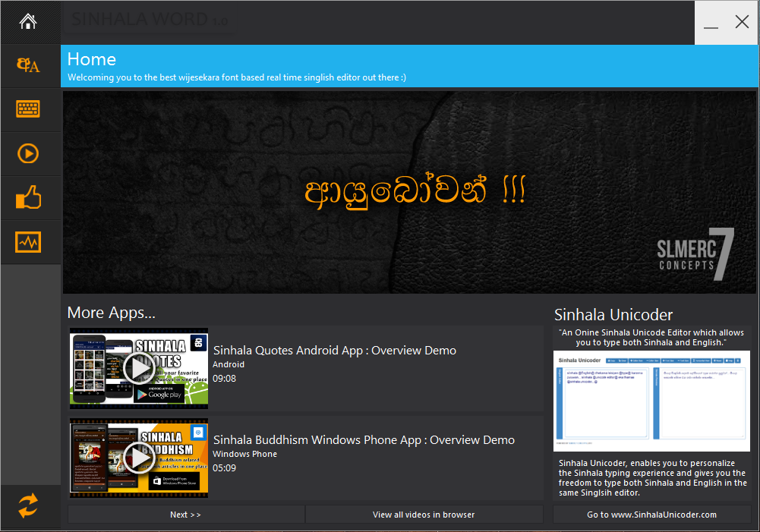Image resolution: width=760 pixels, height=532 pixels.
Task: Click the '09:08' video duration
Action: [x=225, y=379]
